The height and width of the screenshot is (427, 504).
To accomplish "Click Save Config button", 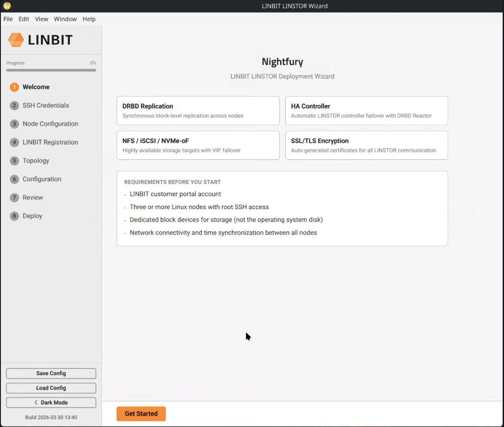I will pyautogui.click(x=51, y=373).
